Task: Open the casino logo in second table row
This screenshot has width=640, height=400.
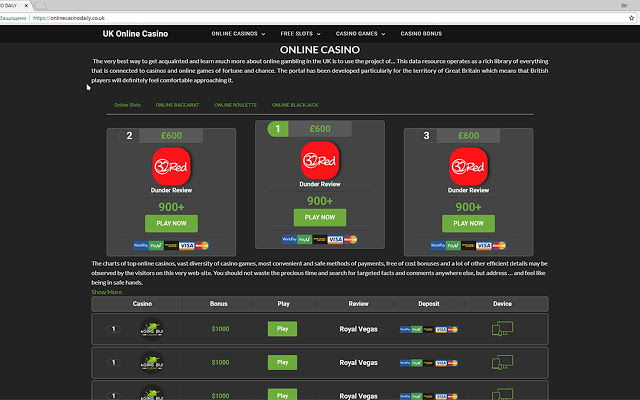Action: point(152,362)
